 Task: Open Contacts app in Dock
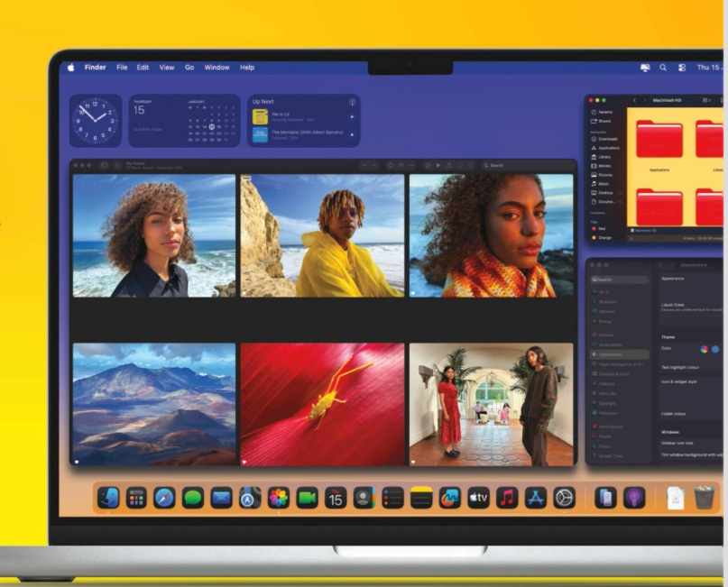tap(364, 498)
